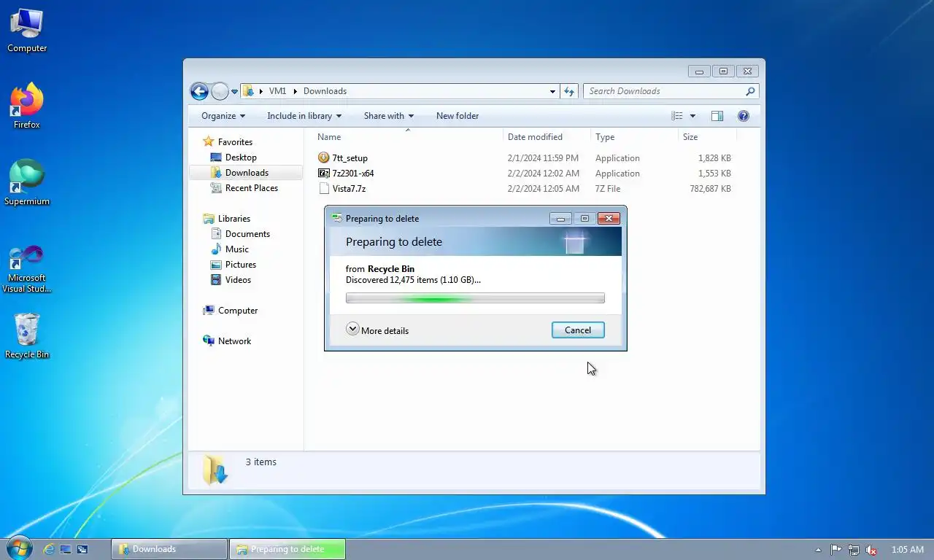934x560 pixels.
Task: Select Libraries in navigation pane
Action: pyautogui.click(x=234, y=219)
